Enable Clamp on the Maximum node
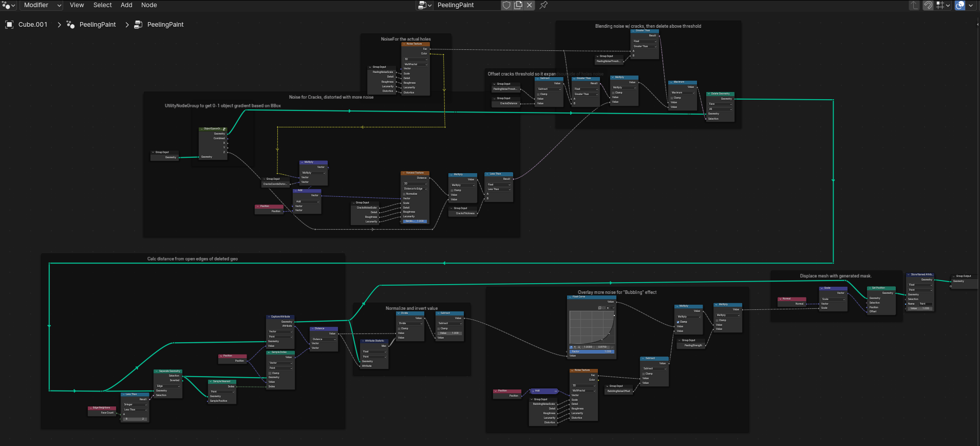The image size is (980, 446). 672,98
